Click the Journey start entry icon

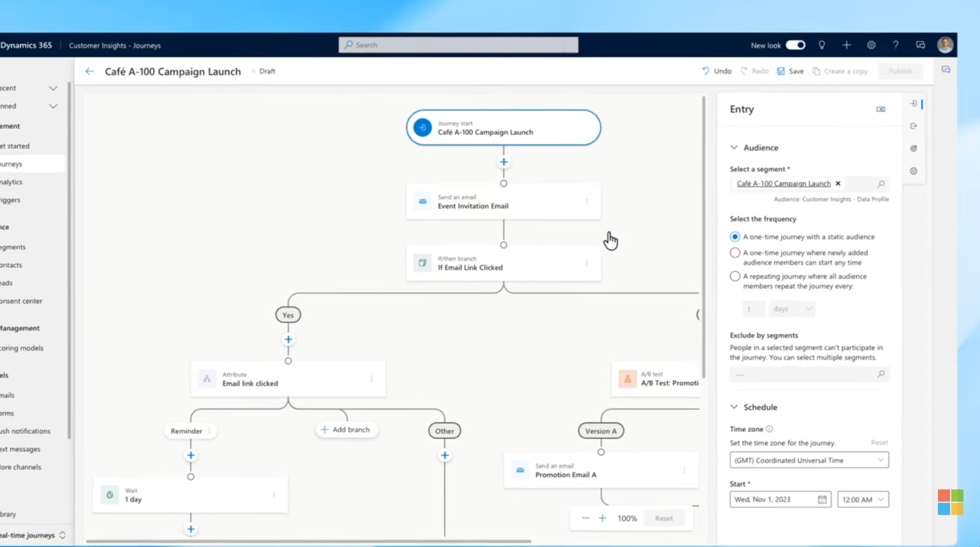coord(422,127)
